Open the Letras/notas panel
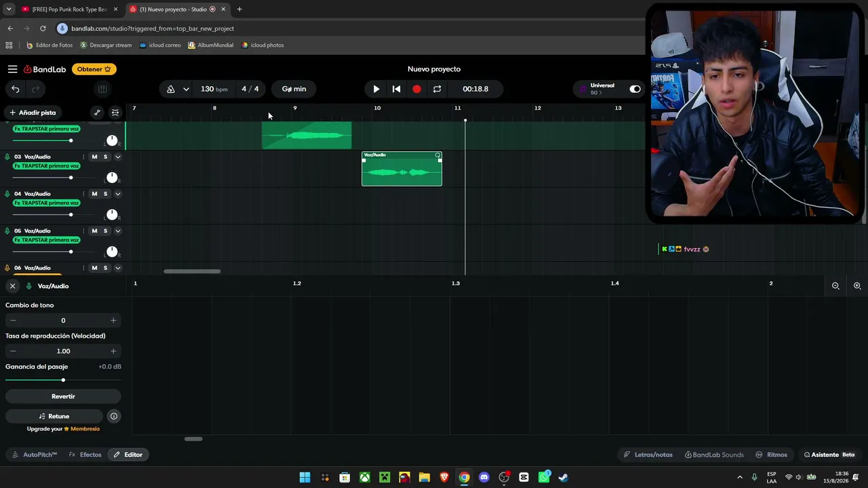Screen dimensions: 868x488 click(x=648, y=455)
